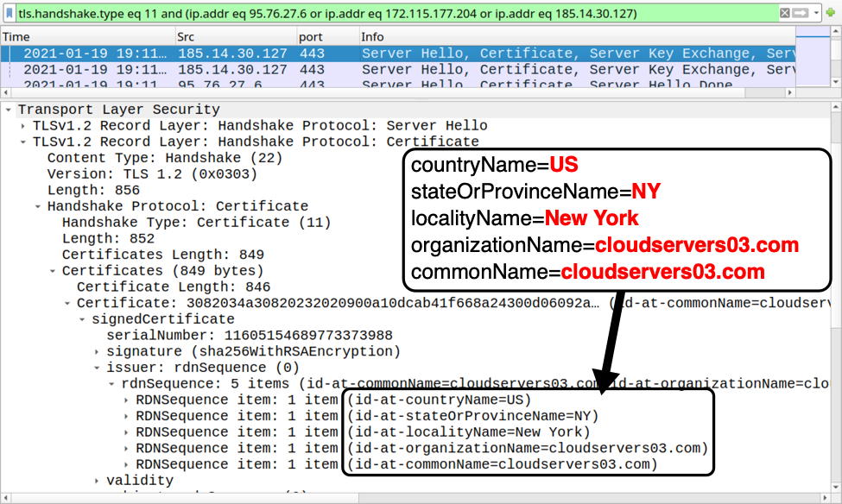Sort packets by the Src column header
The height and width of the screenshot is (504, 842).
point(233,37)
